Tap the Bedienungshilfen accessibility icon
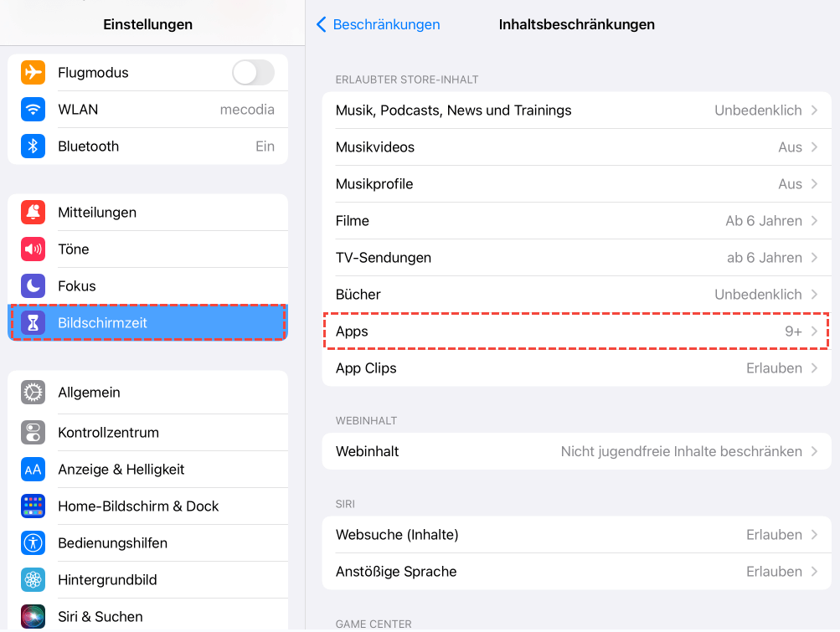The width and height of the screenshot is (840, 632). click(33, 543)
